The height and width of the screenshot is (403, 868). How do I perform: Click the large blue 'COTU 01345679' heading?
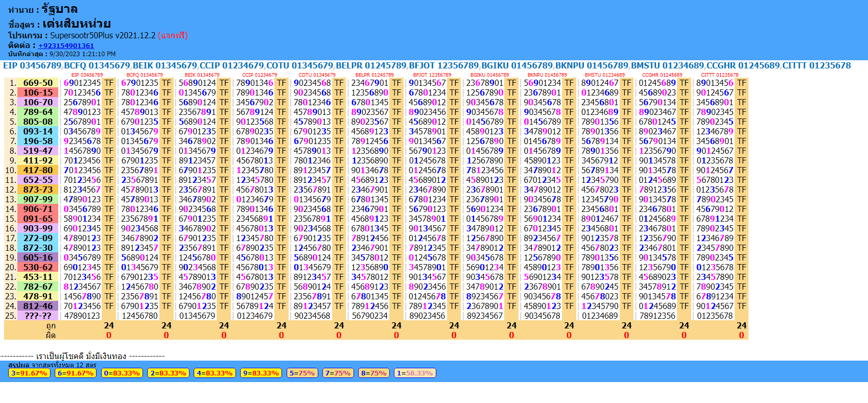(x=300, y=65)
